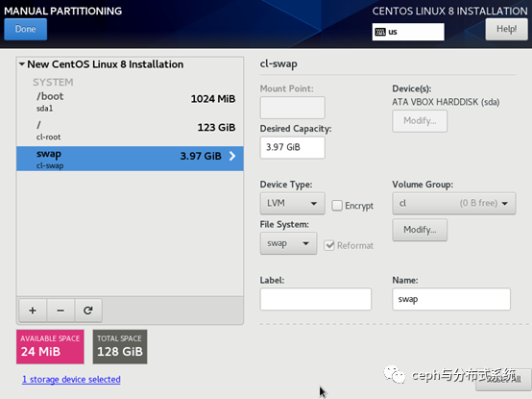This screenshot has width=532, height=399.
Task: Click the empty Label input field
Action: [x=316, y=299]
